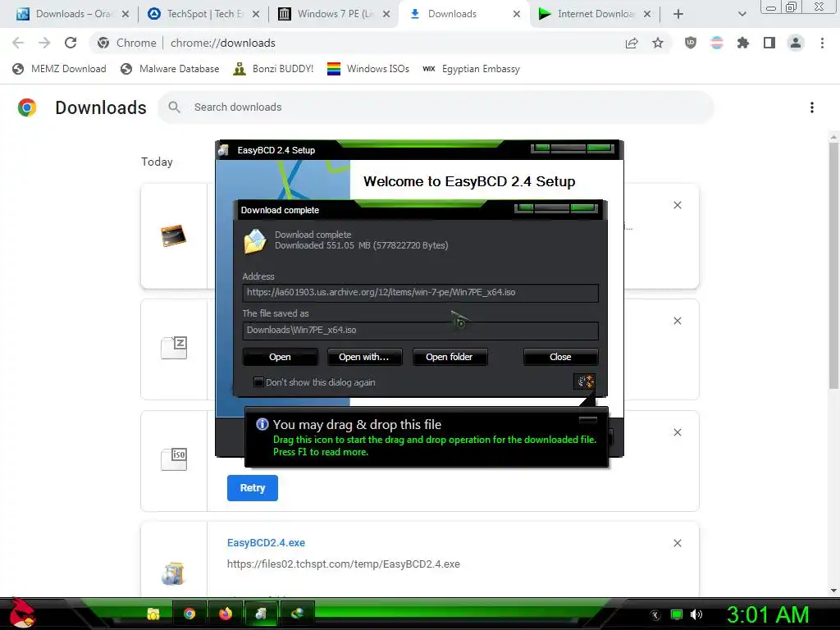Open the Bonzi BUDDY! bookmark
Image resolution: width=840 pixels, height=630 pixels.
click(x=273, y=69)
